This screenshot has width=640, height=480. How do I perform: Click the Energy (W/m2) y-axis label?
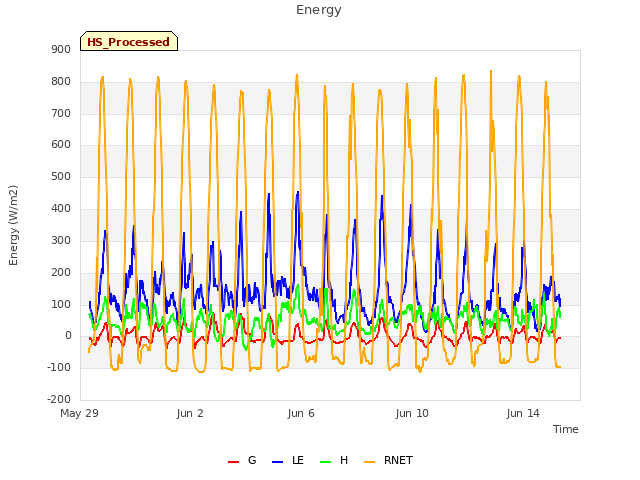(13, 225)
